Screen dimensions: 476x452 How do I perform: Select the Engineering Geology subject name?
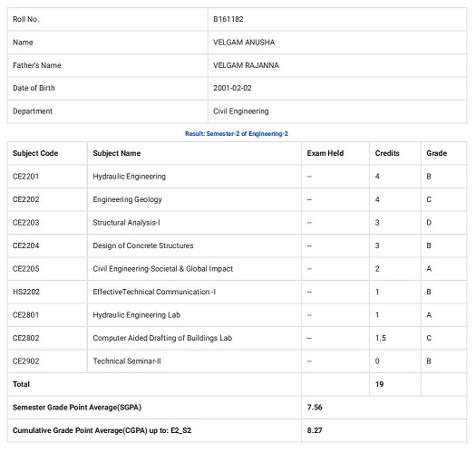(127, 199)
